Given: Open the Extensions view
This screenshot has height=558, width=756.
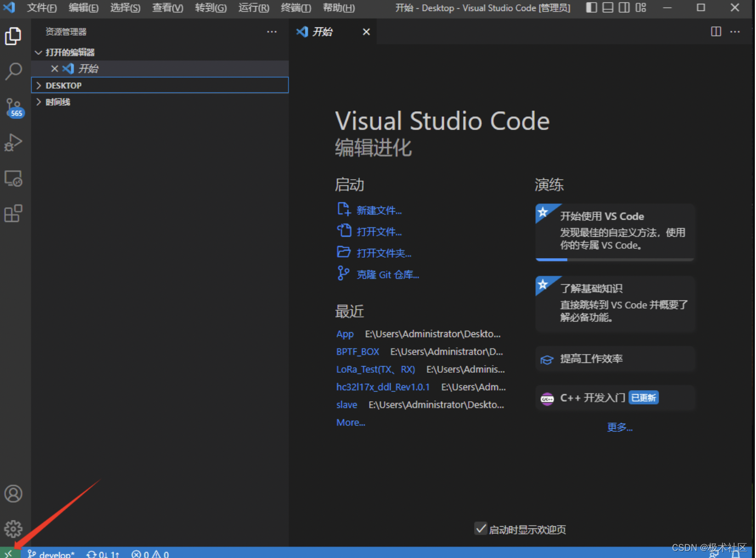Looking at the screenshot, I should 13,213.
